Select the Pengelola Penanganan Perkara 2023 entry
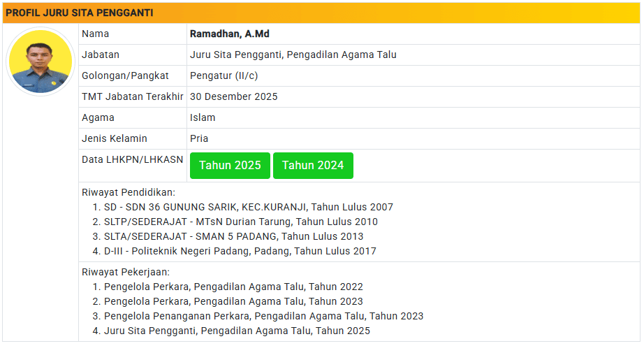 263,316
